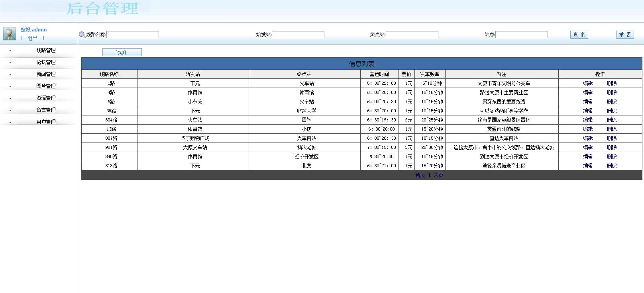Select the 2元 fare cell

pyautogui.click(x=406, y=120)
